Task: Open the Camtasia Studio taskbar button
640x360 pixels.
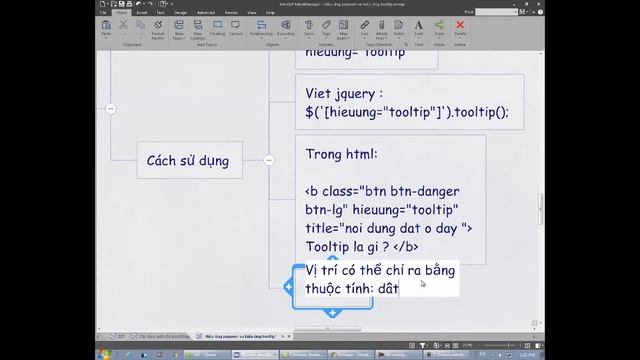Action: point(304,355)
